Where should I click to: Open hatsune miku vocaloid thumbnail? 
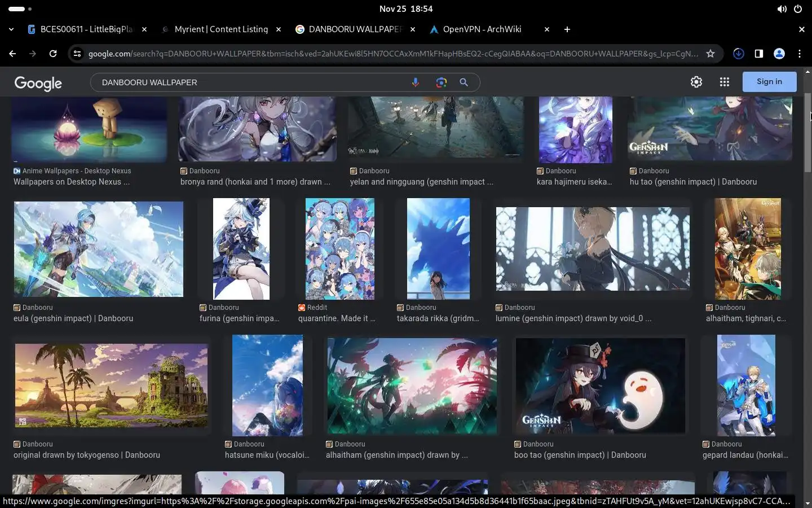tap(267, 386)
